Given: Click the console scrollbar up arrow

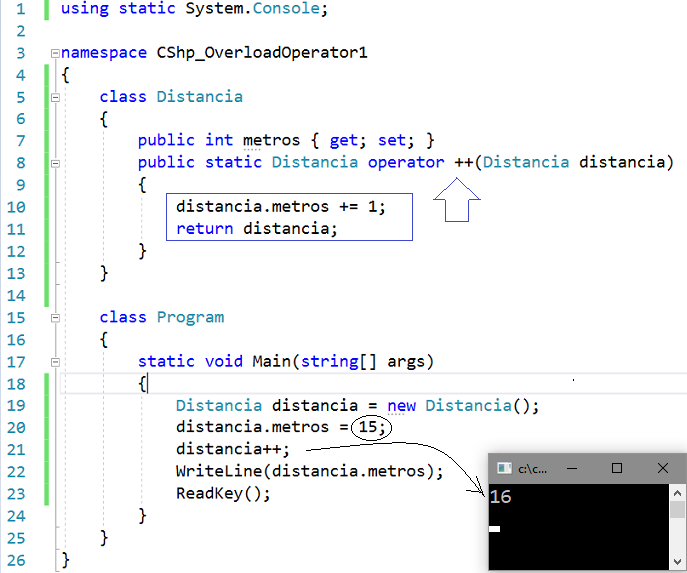Looking at the screenshot, I should [678, 491].
